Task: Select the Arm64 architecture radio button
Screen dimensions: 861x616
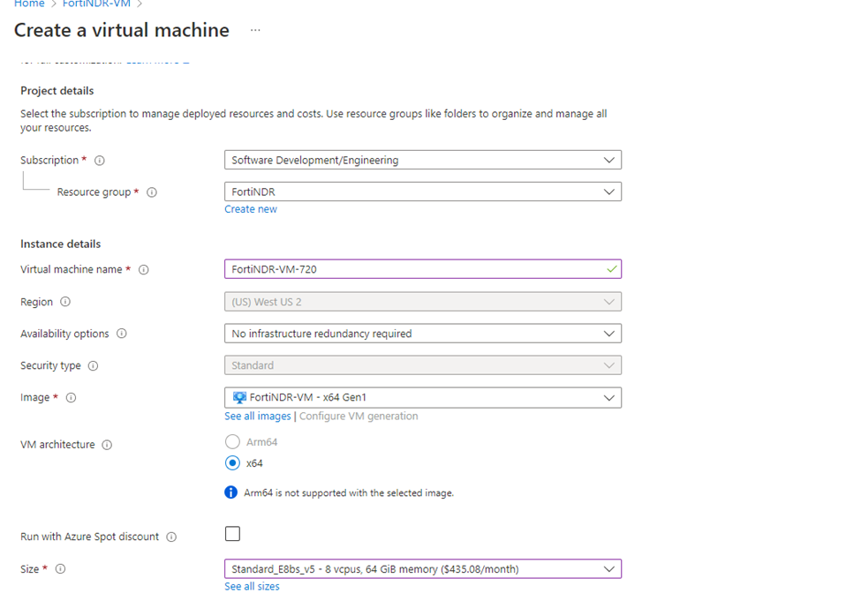Action: (230, 441)
